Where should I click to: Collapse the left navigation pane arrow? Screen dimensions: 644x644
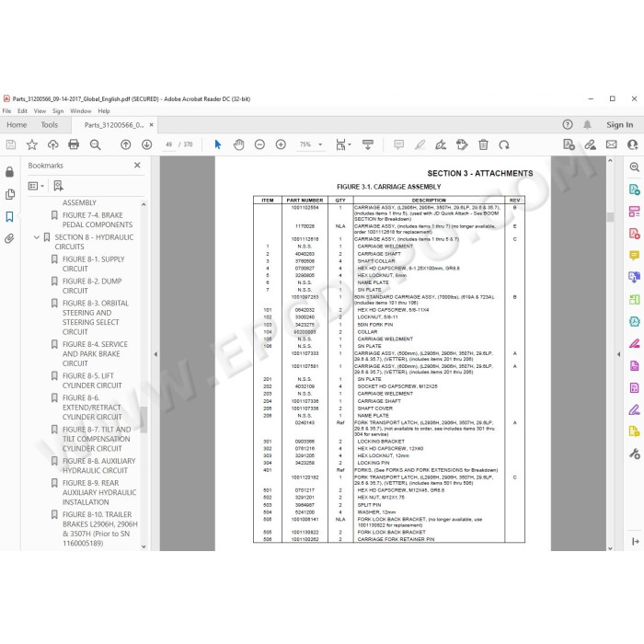tap(155, 354)
